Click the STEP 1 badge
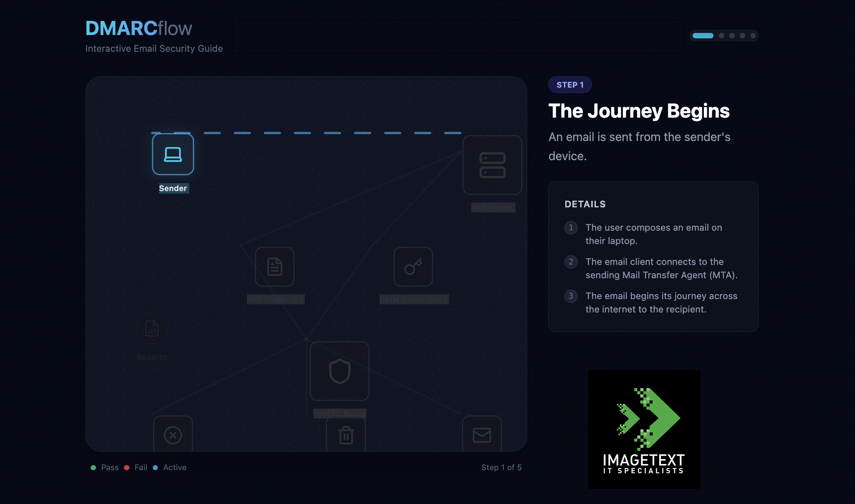The width and height of the screenshot is (855, 504). tap(570, 85)
